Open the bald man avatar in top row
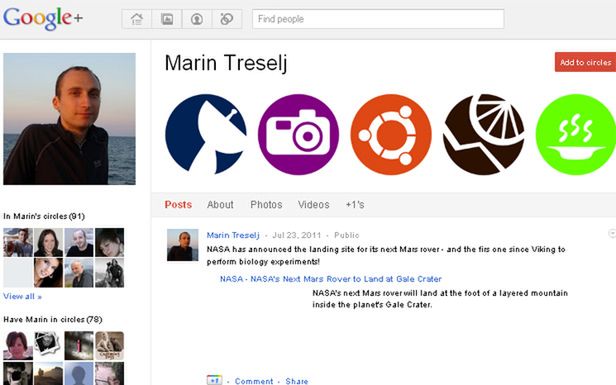This screenshot has height=385, width=616. pyautogui.click(x=79, y=242)
